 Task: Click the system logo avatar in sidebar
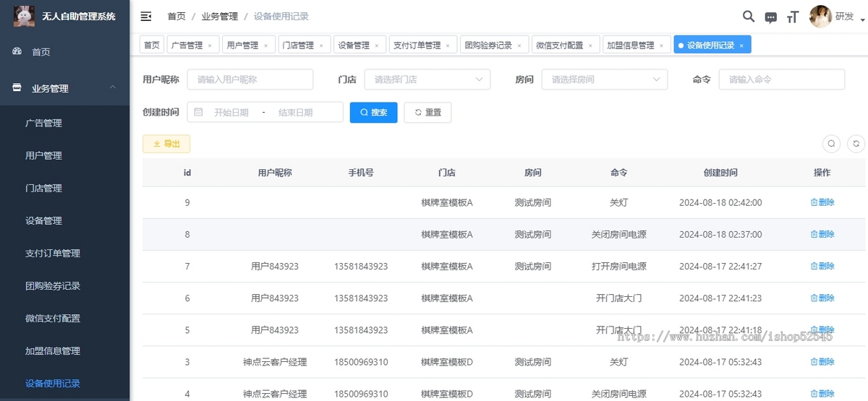coord(24,16)
